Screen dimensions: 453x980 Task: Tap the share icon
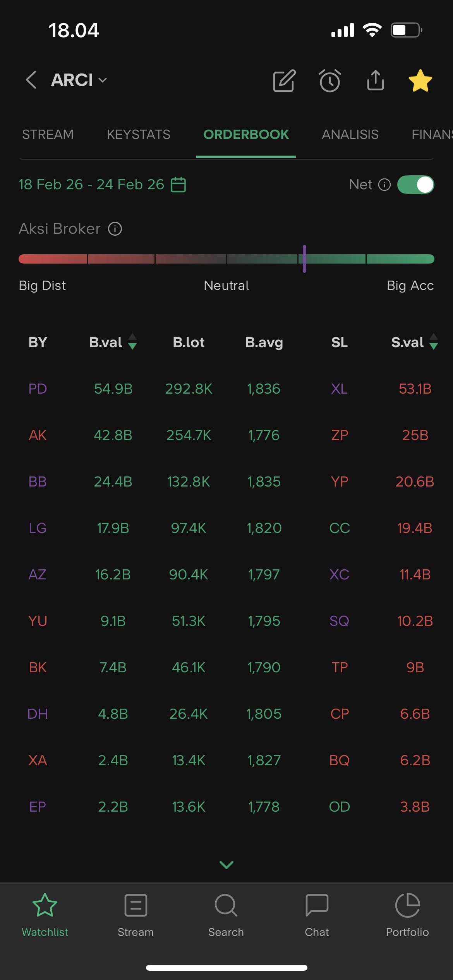[375, 80]
